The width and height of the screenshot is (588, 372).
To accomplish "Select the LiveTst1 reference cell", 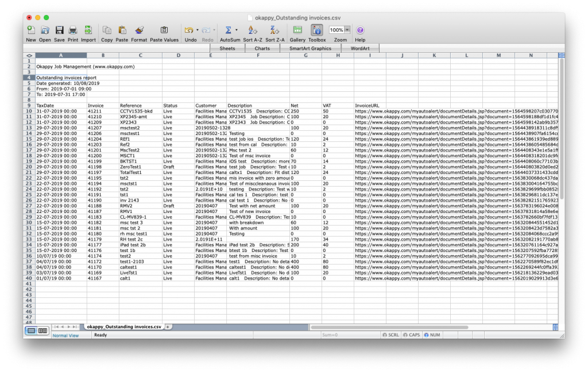I will pos(141,273).
